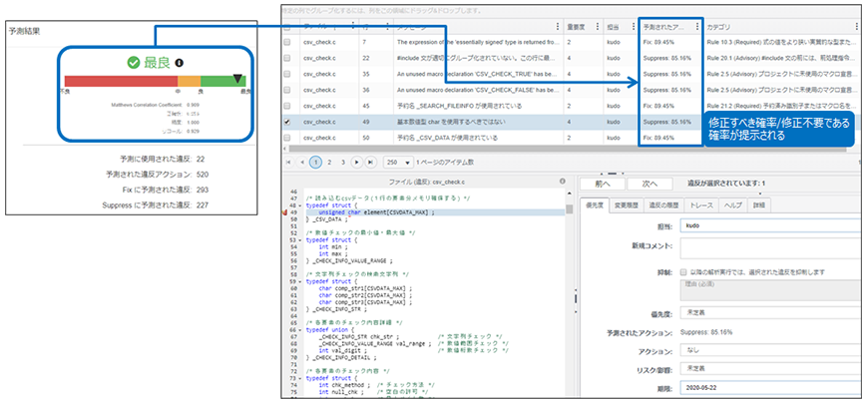Open column menu for 重要度 header
The height and width of the screenshot is (403, 868).
(x=598, y=27)
